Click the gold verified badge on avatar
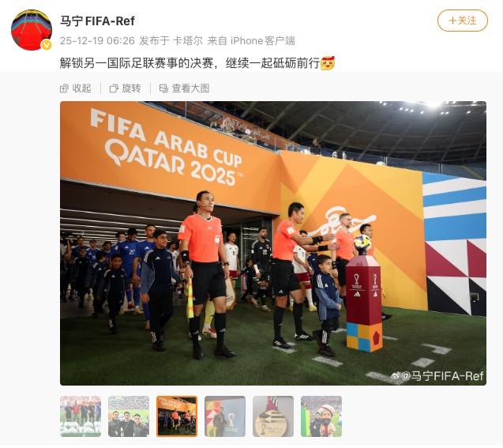This screenshot has width=503, height=448. click(x=47, y=45)
